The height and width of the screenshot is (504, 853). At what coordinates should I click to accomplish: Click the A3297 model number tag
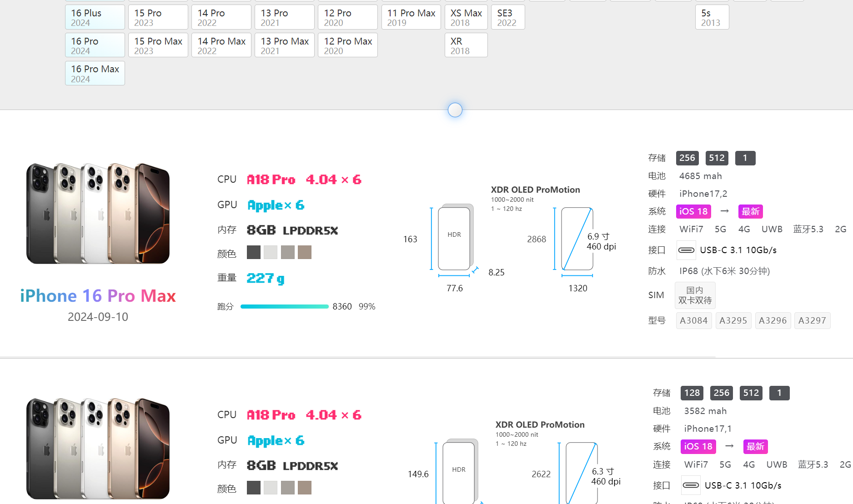coord(812,320)
